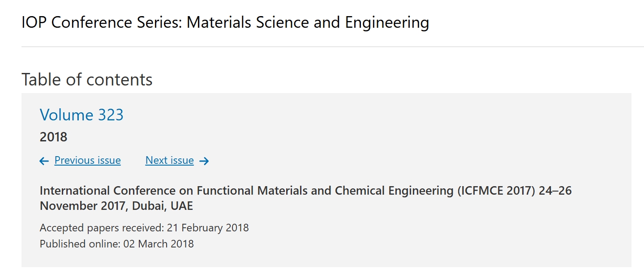Viewport: 644px width, 277px height.
Task: Click the "Published online" label
Action: point(79,244)
